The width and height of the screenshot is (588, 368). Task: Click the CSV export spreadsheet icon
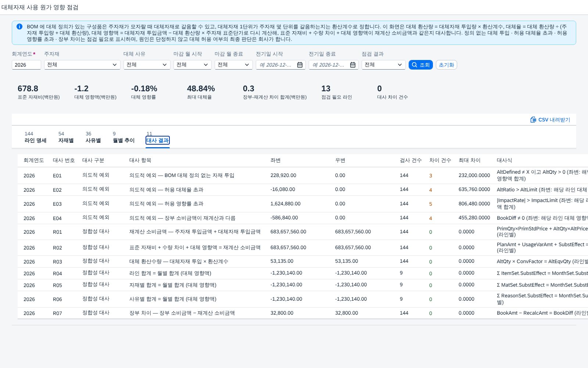(x=533, y=120)
